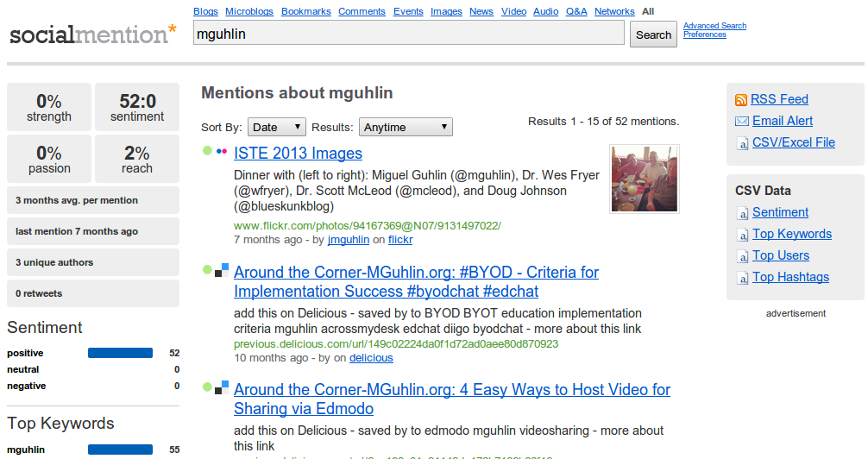Open the Top Users CSV link
This screenshot has height=459, width=868.
781,255
